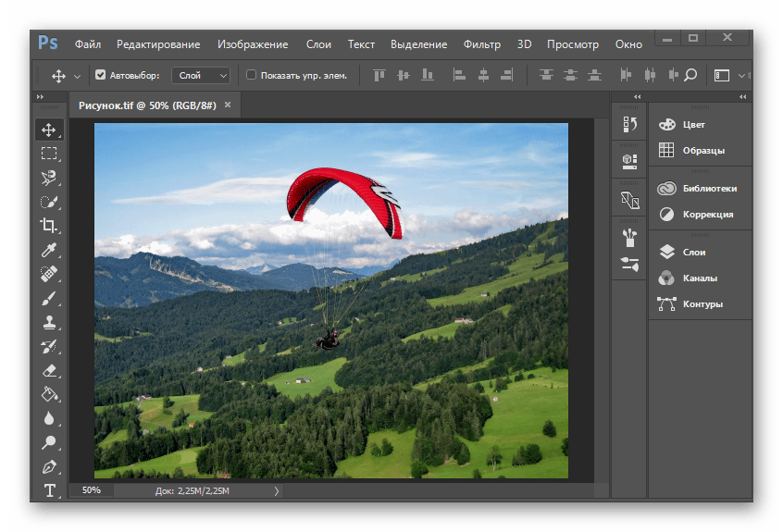Distribute bottom edges in options bar
This screenshot has height=532, width=783.
pos(594,75)
